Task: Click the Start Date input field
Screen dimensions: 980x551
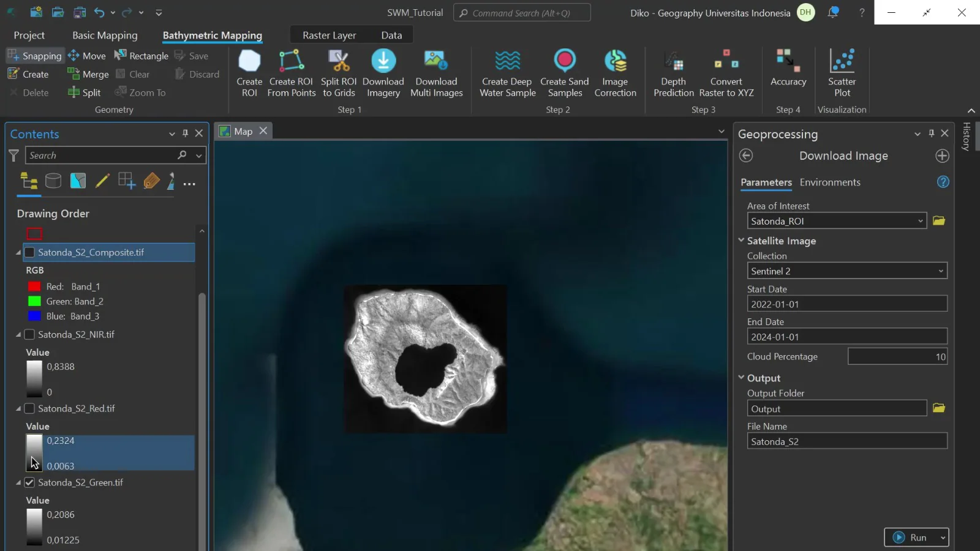Action: (847, 304)
